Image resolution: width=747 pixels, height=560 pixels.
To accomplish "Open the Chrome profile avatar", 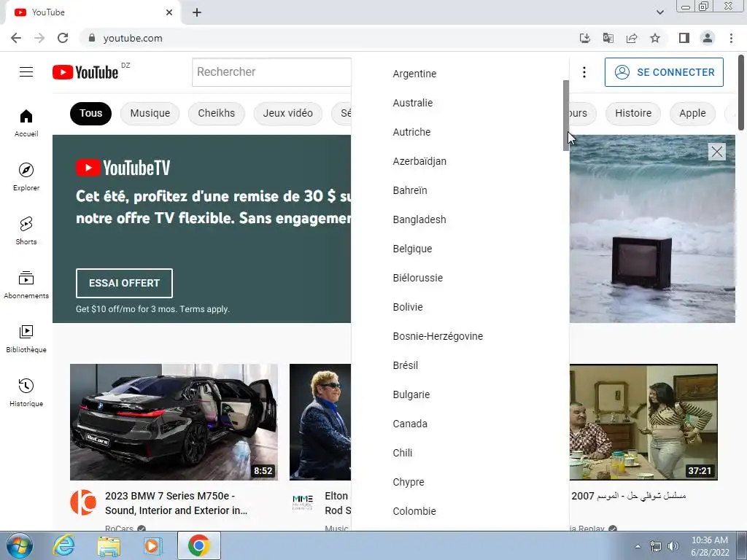I will click(x=708, y=38).
